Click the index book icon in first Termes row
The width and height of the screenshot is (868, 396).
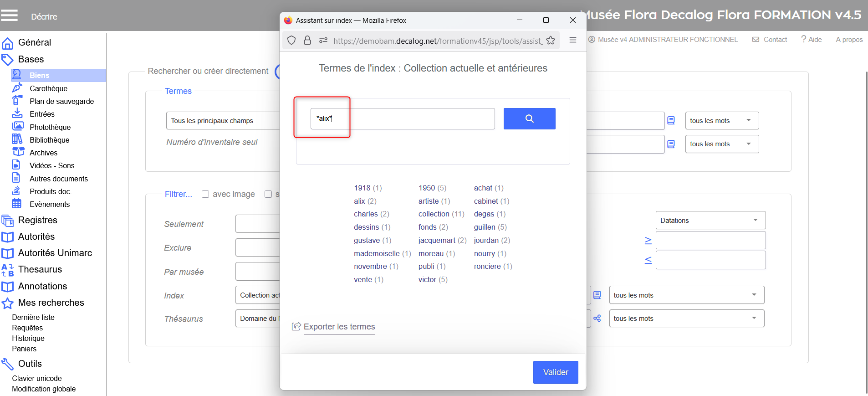point(671,121)
